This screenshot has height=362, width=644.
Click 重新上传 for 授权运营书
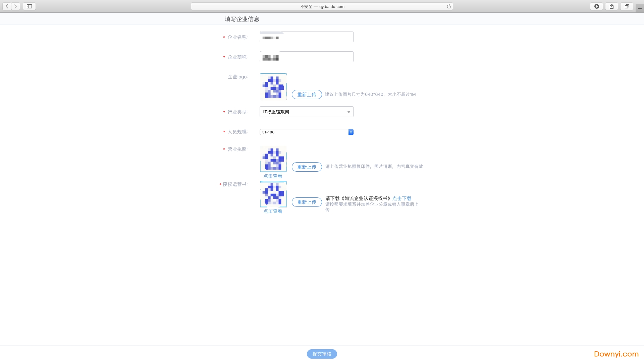307,202
